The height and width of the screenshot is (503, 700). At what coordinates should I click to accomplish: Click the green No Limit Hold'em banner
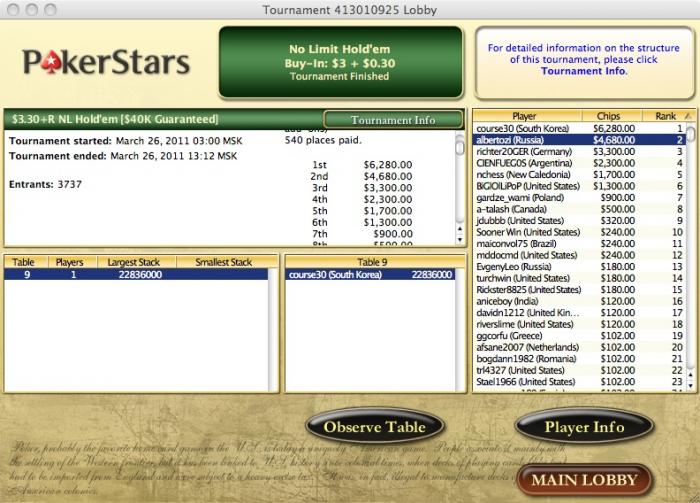coord(341,62)
